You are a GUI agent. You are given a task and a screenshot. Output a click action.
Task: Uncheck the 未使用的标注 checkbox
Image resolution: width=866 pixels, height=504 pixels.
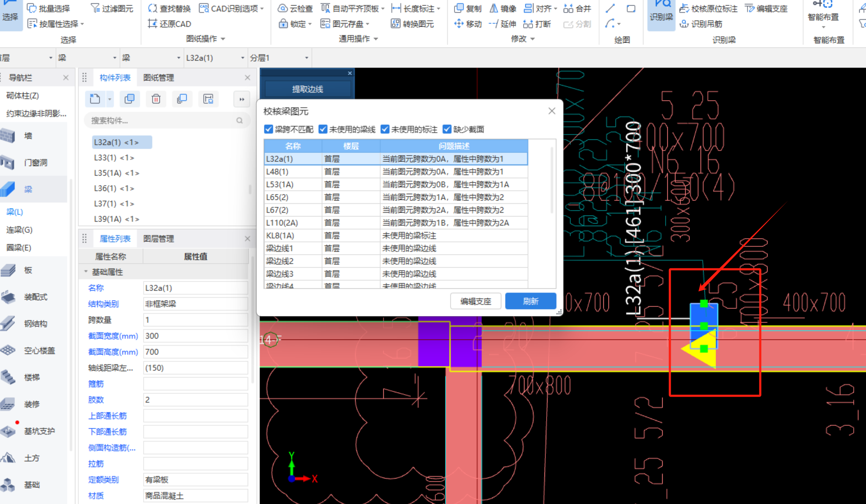385,129
